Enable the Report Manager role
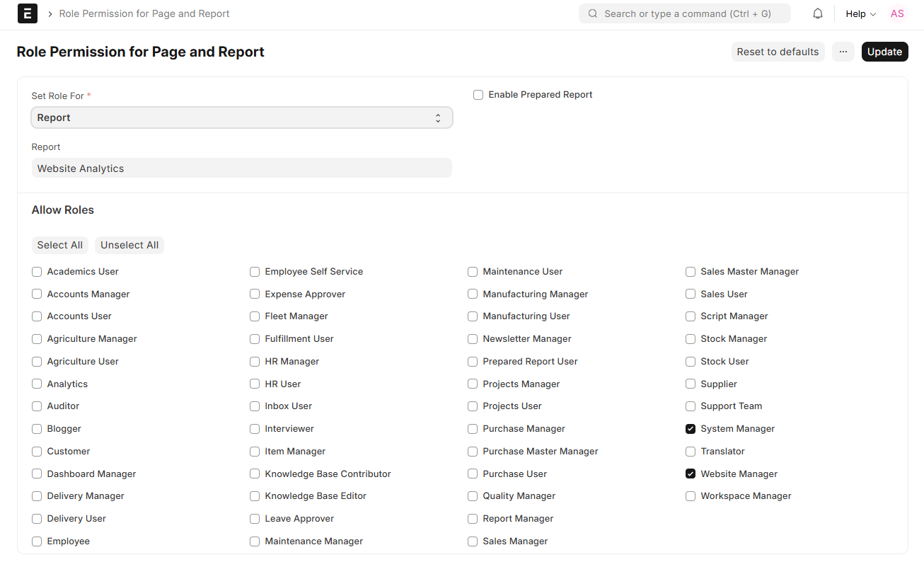This screenshot has height=562, width=924. (472, 518)
